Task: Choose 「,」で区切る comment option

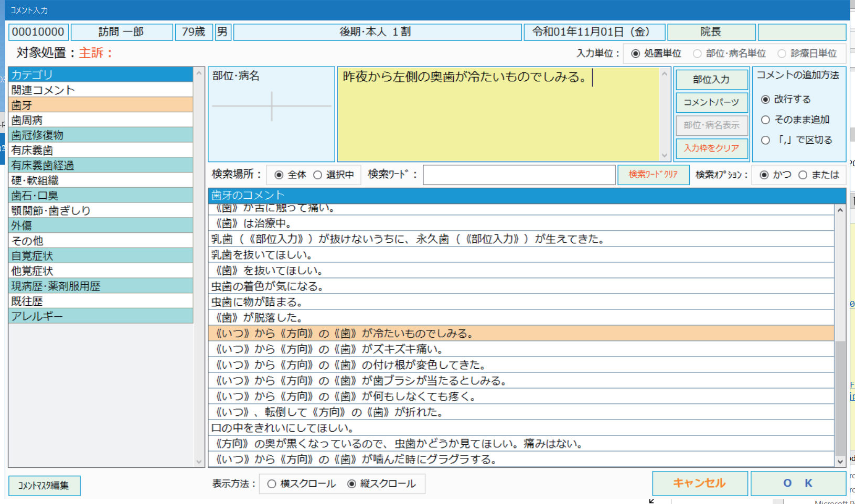Action: [766, 140]
